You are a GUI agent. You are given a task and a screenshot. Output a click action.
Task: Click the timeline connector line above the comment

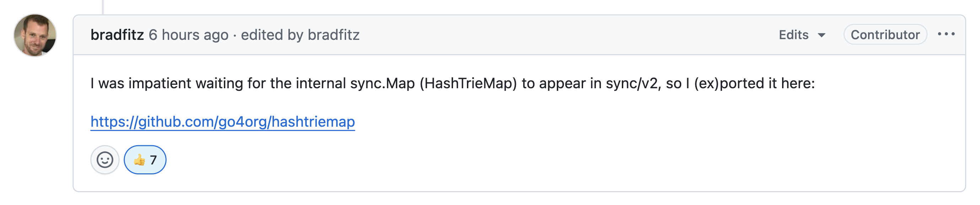103,7
